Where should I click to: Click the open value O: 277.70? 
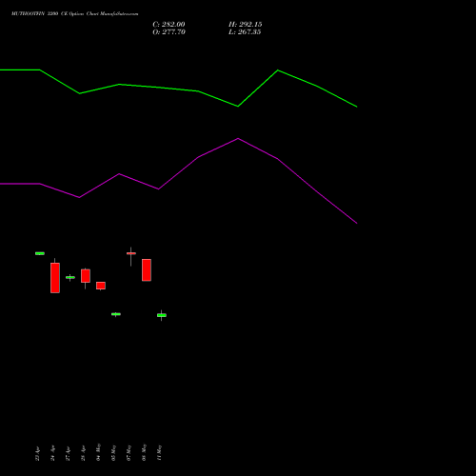coord(169,32)
